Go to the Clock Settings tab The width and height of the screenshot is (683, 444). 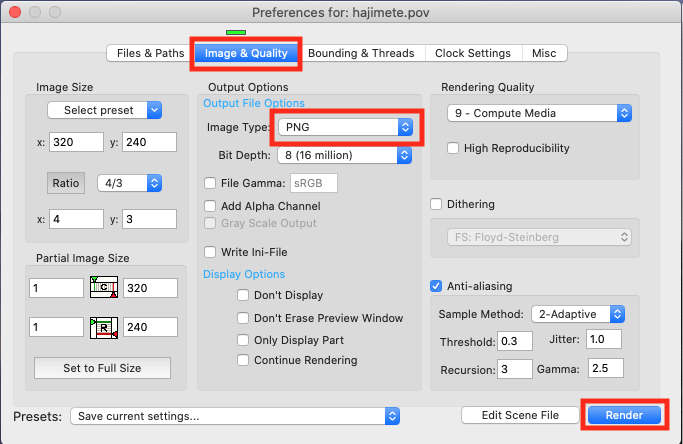(474, 53)
